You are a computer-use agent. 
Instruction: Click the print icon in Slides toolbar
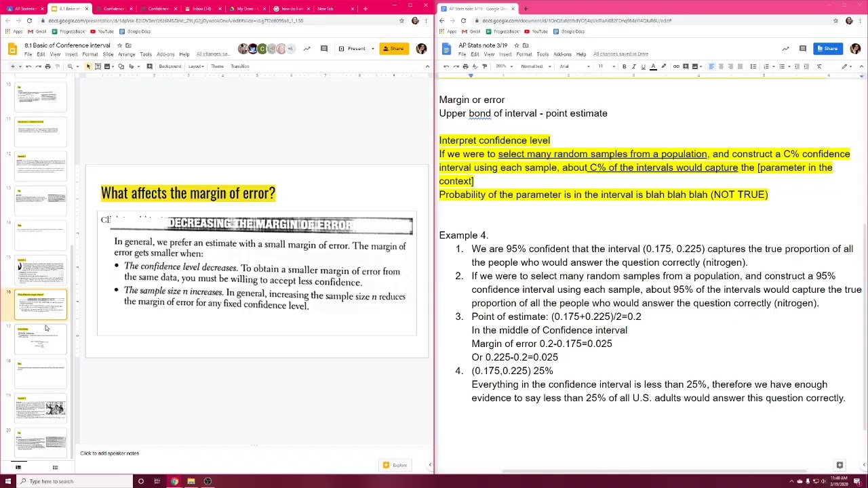(x=47, y=66)
